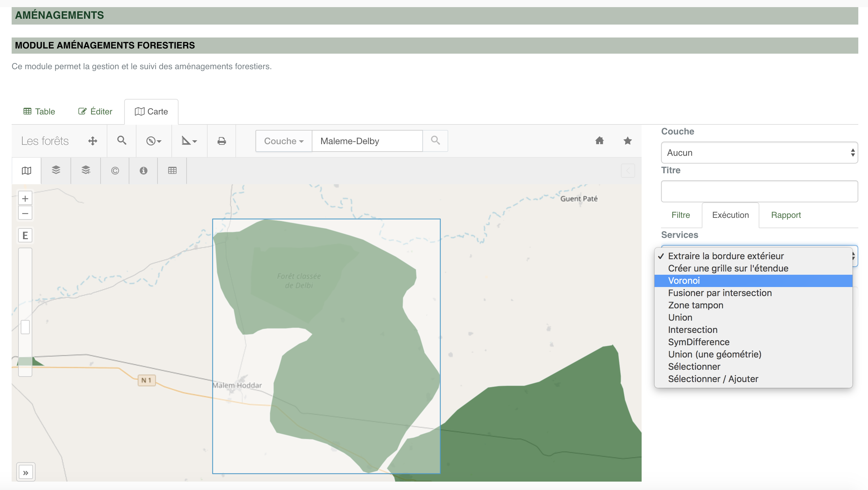Screen dimensions: 868x490
Task: Select the Voronoi service option
Action: point(684,281)
